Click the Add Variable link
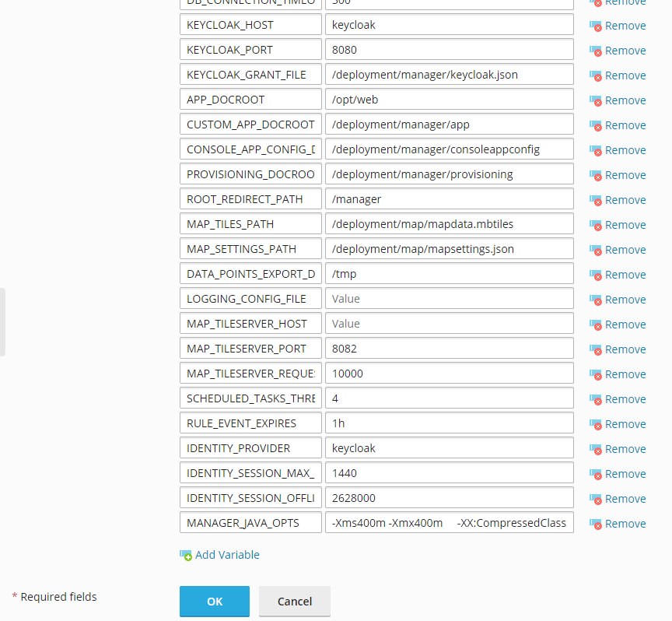672x621 pixels. coord(227,555)
